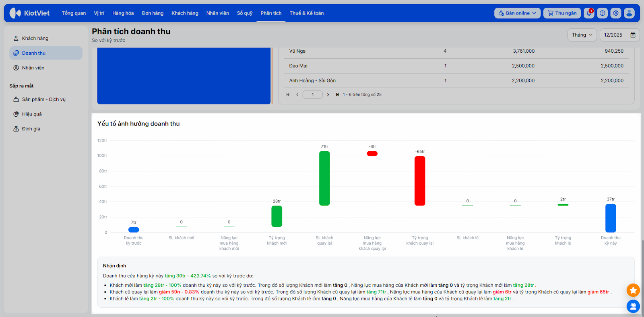The height and width of the screenshot is (317, 644).
Task: Open the help question mark icon
Action: (602, 13)
